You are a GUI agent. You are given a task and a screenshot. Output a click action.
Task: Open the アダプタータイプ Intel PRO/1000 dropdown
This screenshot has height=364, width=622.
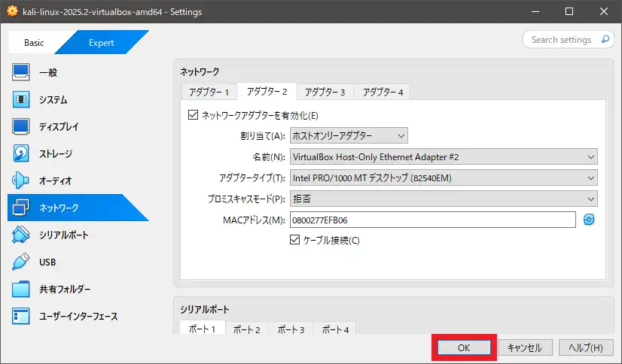point(444,177)
